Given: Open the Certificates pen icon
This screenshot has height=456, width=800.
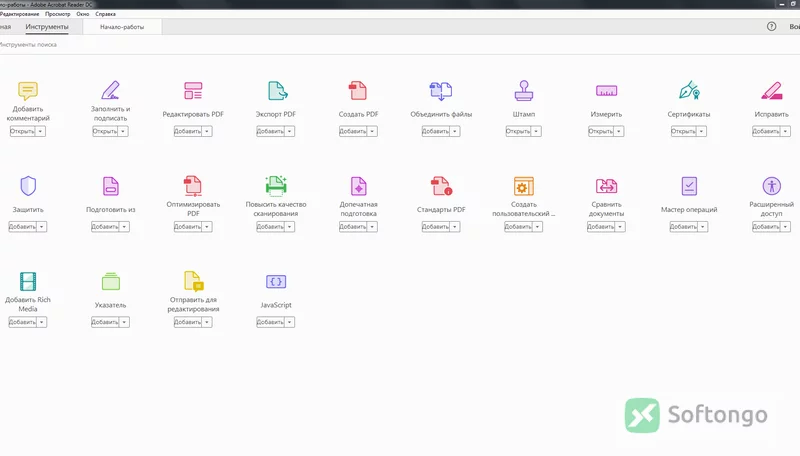Looking at the screenshot, I should (689, 90).
